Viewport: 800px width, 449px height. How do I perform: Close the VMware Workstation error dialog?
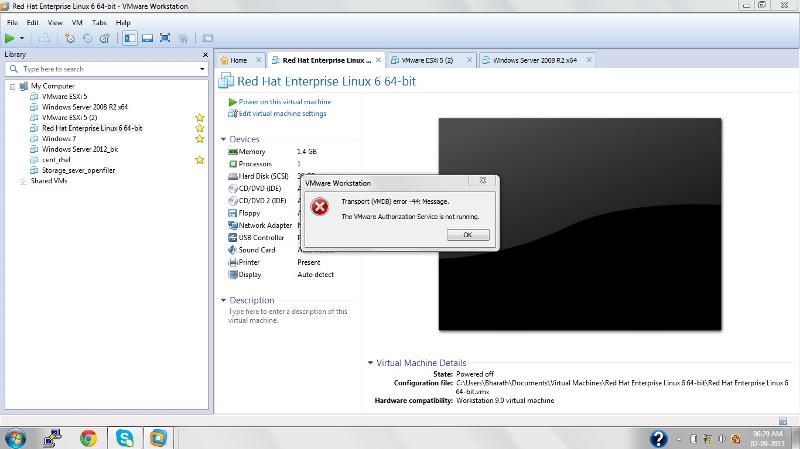[x=482, y=181]
